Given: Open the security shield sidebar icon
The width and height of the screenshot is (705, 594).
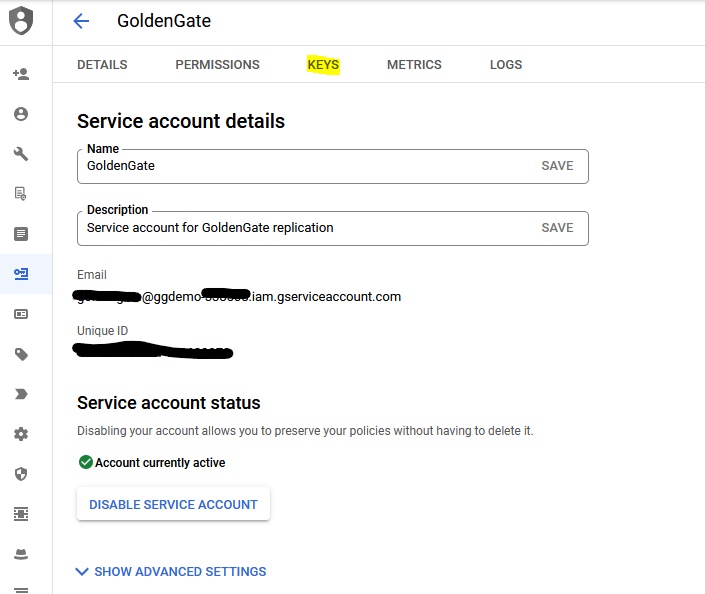Looking at the screenshot, I should click(x=21, y=474).
